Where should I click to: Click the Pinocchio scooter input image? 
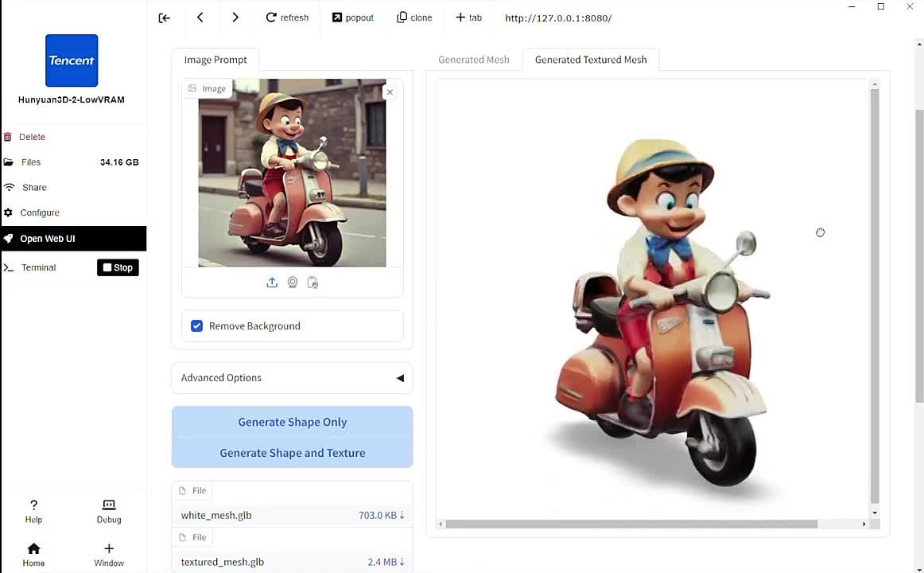[293, 173]
